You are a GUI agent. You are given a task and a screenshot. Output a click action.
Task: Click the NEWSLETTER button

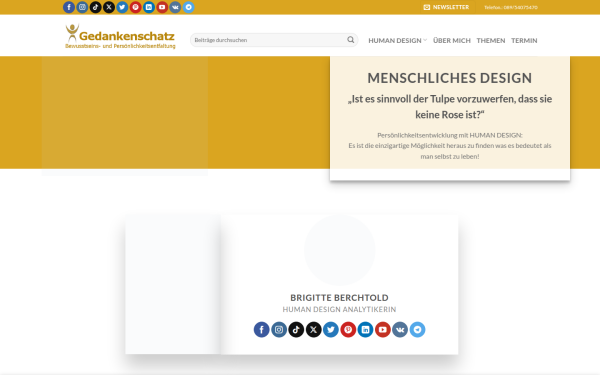pyautogui.click(x=447, y=7)
